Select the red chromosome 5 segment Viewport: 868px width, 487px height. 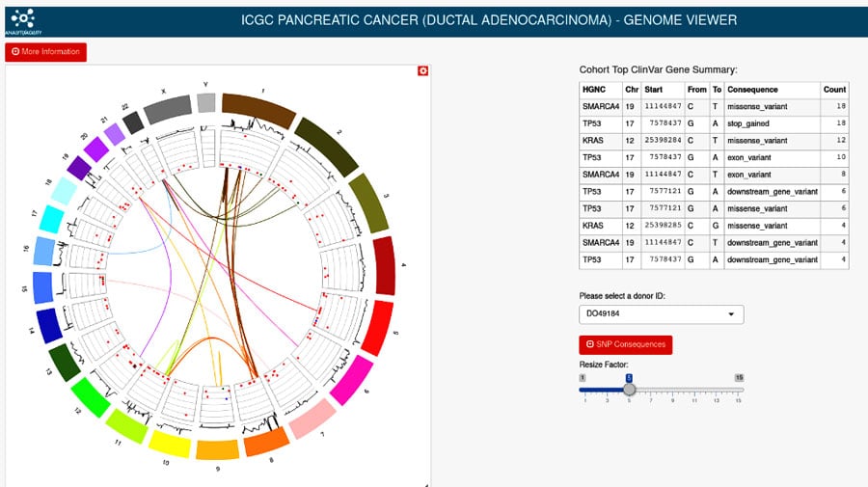click(x=376, y=328)
